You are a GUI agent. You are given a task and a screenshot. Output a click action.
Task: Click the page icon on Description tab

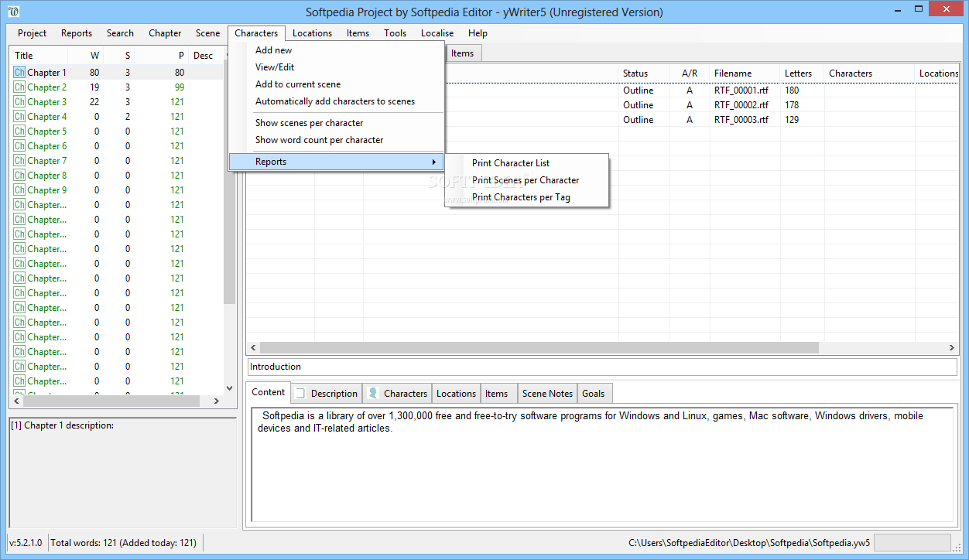[x=300, y=393]
